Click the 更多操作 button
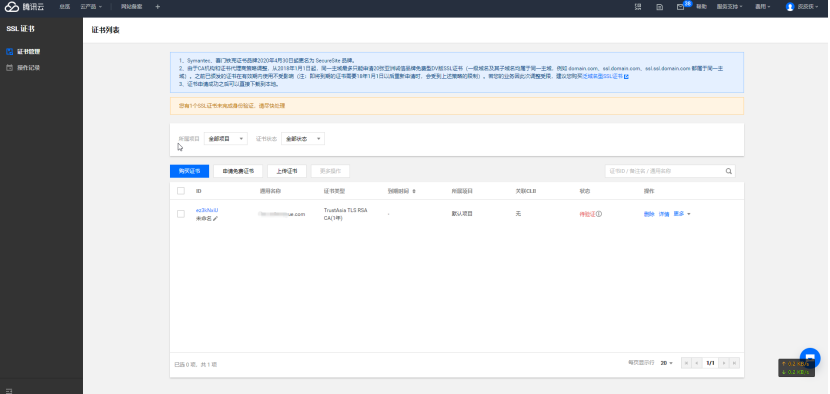Viewport: 830px width, 394px height. click(x=330, y=171)
